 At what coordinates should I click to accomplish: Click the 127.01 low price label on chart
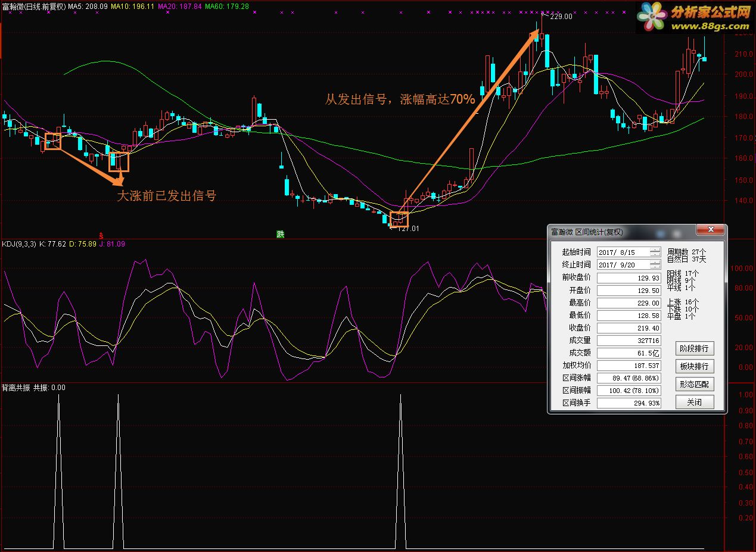pyautogui.click(x=408, y=229)
